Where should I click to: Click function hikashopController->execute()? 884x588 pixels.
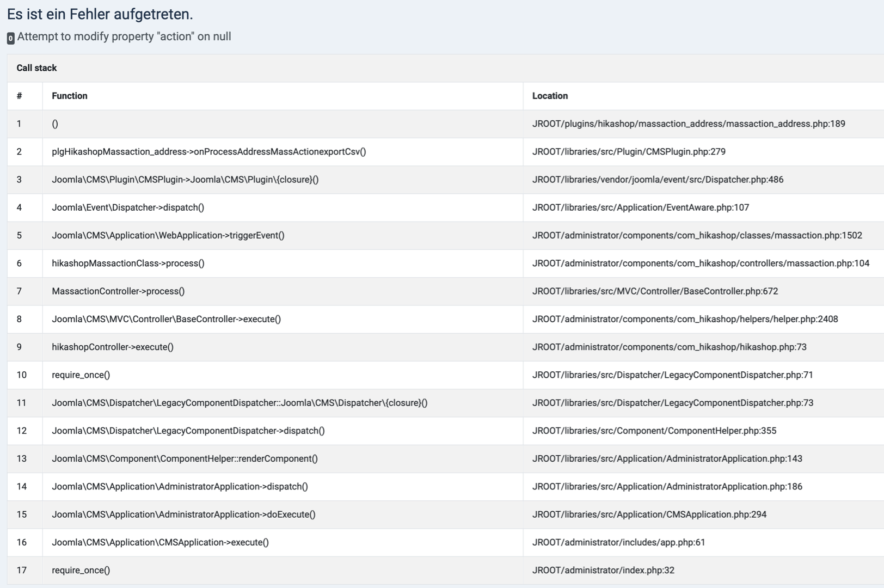[113, 347]
